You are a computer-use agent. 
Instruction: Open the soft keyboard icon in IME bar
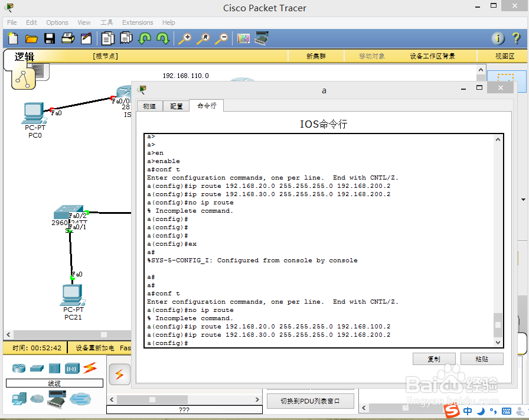coord(507,411)
